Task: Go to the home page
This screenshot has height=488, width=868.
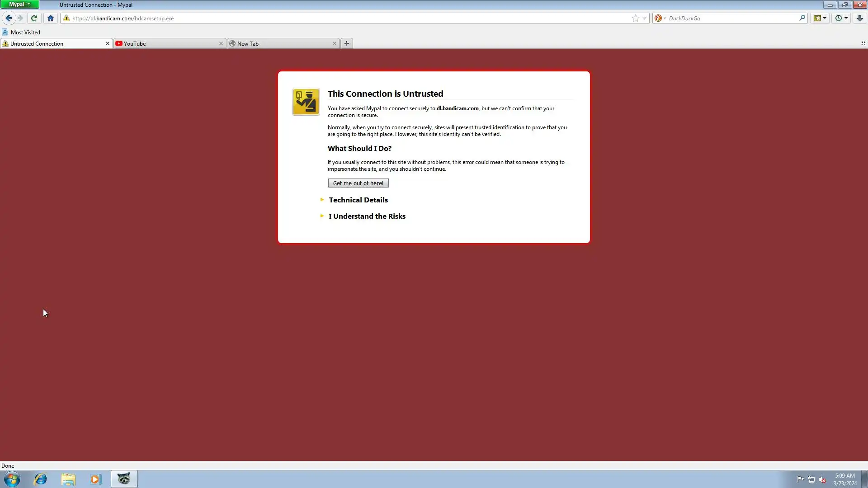Action: (51, 18)
